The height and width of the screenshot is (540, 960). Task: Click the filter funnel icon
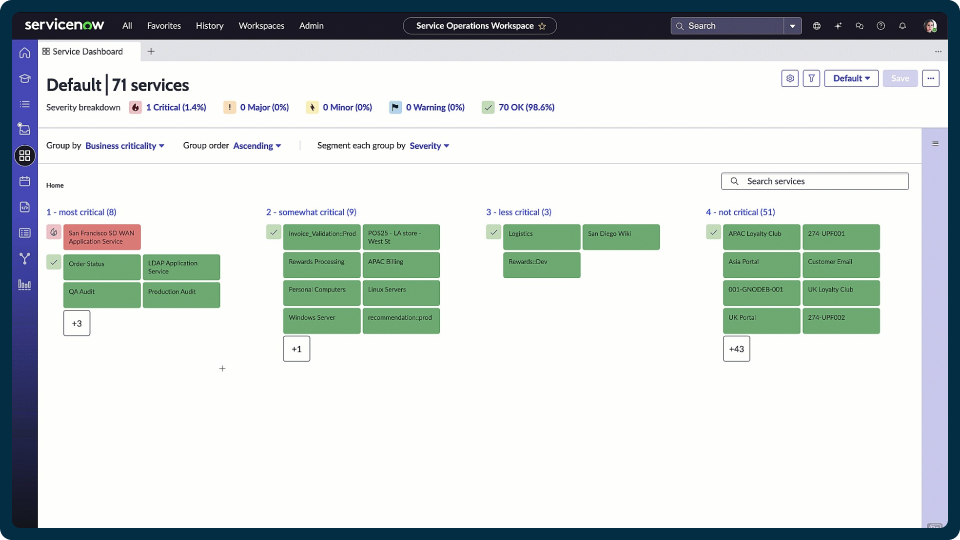pos(811,78)
